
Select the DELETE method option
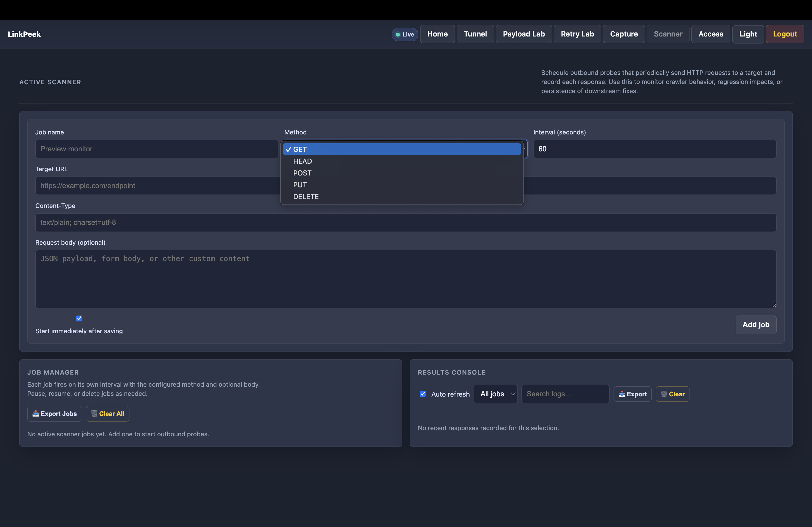pos(306,197)
